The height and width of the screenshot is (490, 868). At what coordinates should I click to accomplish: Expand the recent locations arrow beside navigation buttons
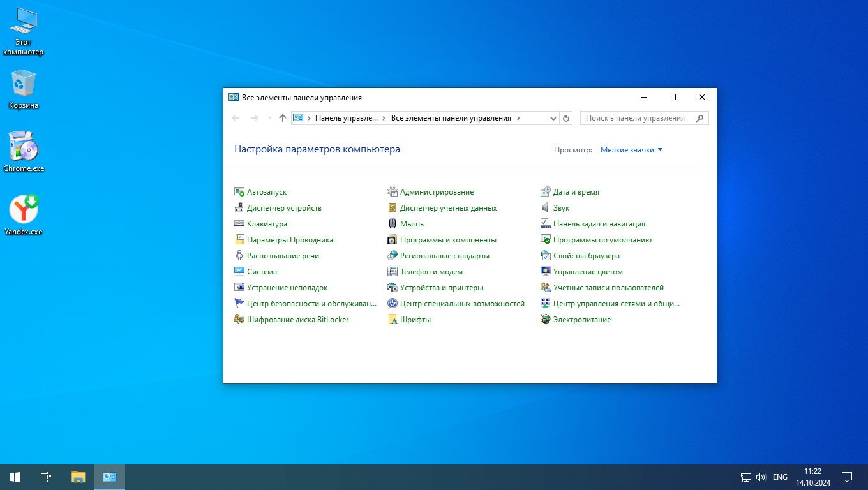269,118
